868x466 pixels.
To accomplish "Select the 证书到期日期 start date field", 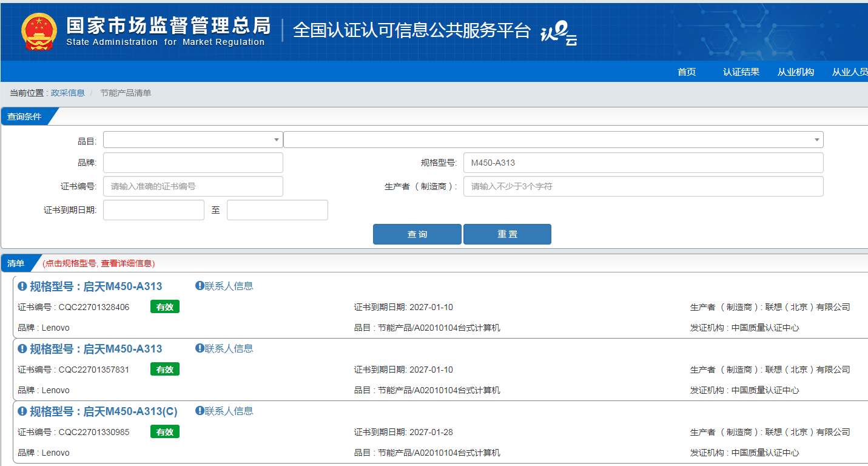I will click(153, 210).
